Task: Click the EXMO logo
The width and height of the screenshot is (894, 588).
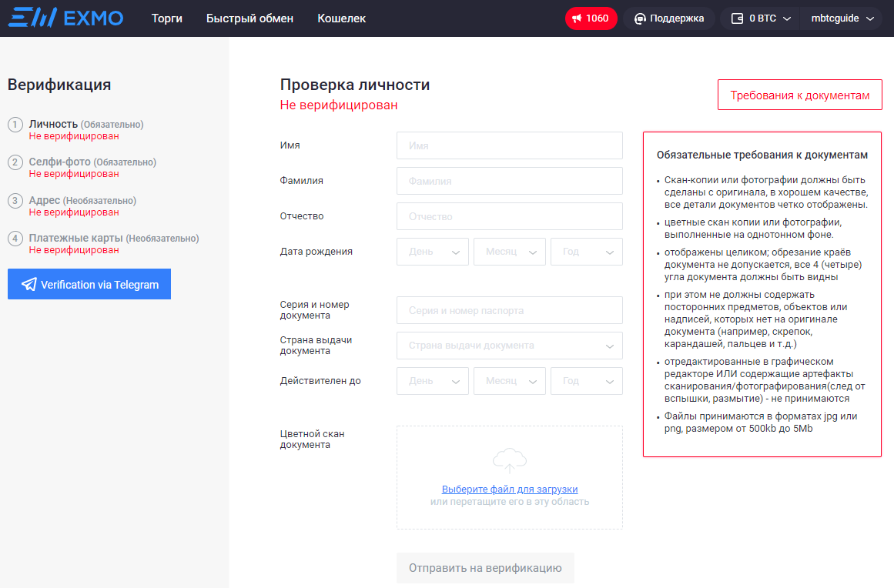Action: tap(65, 18)
